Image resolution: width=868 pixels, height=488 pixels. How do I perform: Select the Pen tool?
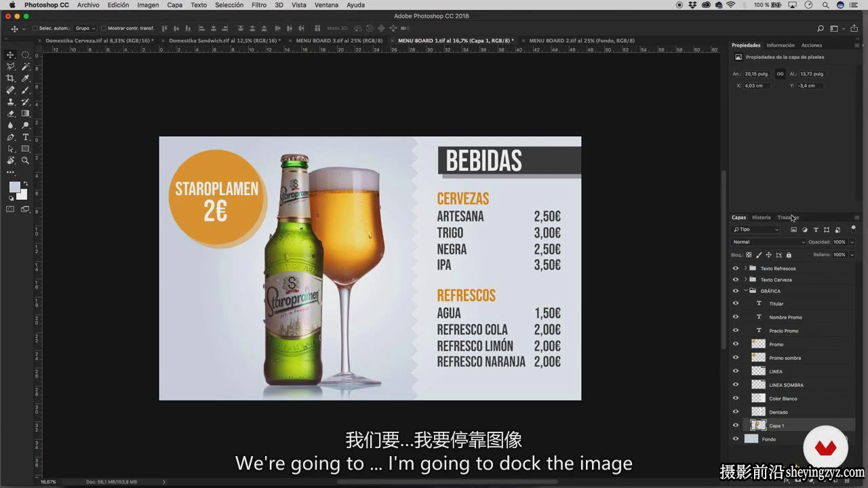10,137
